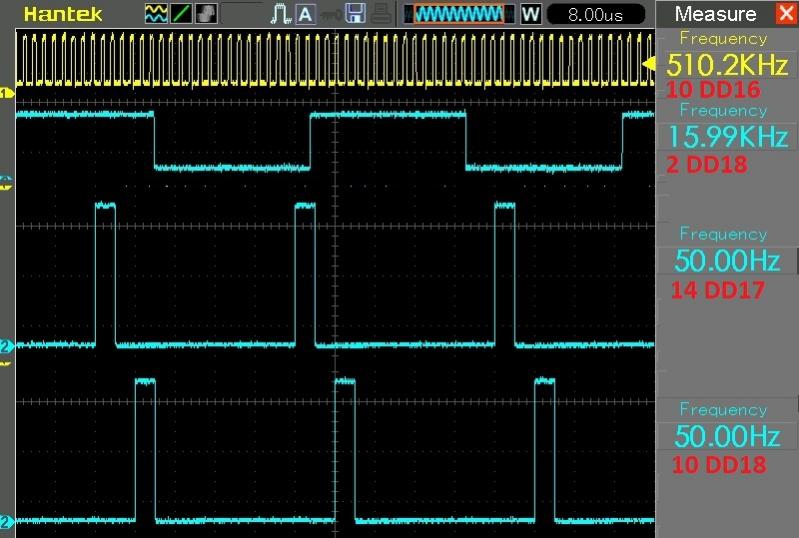The height and width of the screenshot is (538, 799).
Task: Click the 8.00us timebase readout
Action: point(595,14)
